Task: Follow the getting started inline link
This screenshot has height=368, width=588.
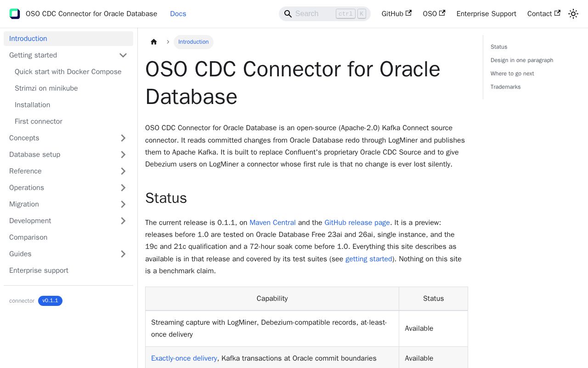Action: [369, 259]
